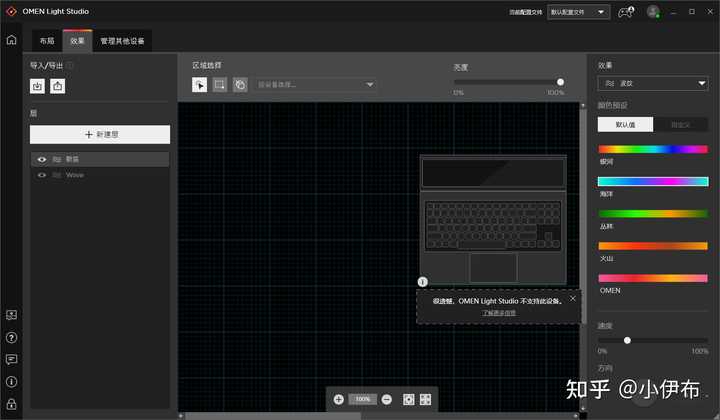Image resolution: width=720 pixels, height=420 pixels.
Task: Choose the OMEN pink-orange color preset
Action: tap(652, 278)
